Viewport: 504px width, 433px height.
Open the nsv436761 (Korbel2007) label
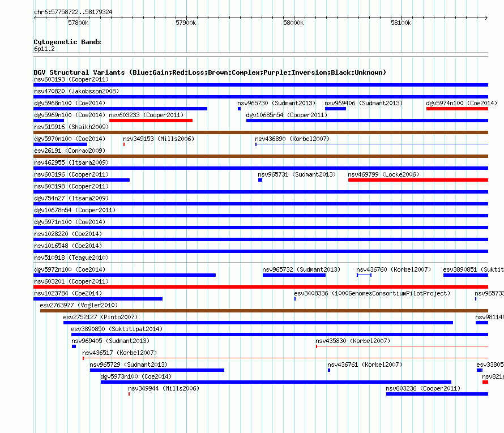click(x=365, y=365)
